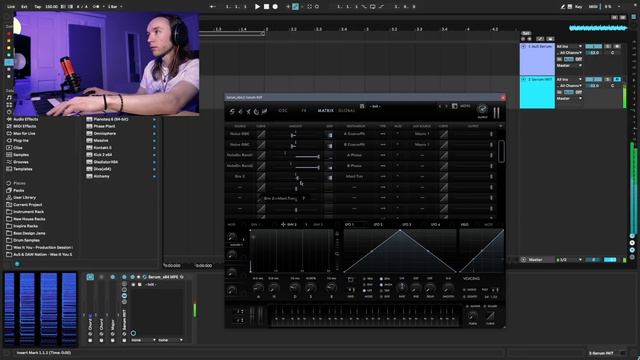Click the Serum logo icons
Image resolution: width=640 pixels, height=360 pixels.
248,111
